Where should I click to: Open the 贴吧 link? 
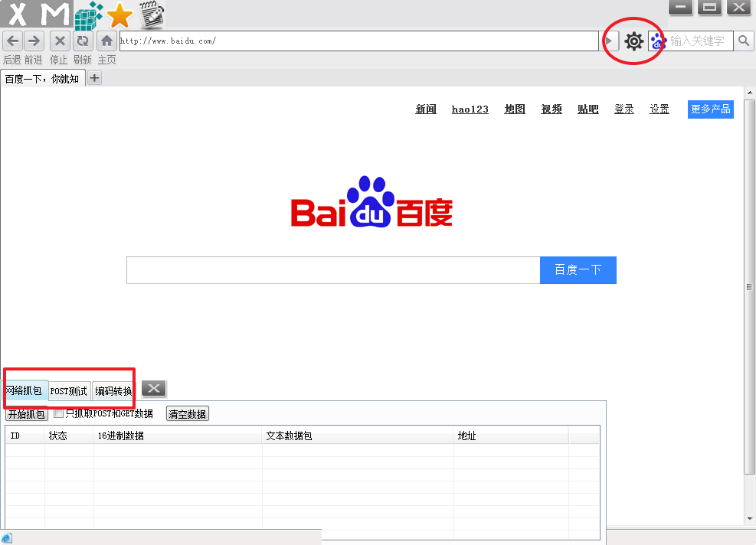point(588,109)
